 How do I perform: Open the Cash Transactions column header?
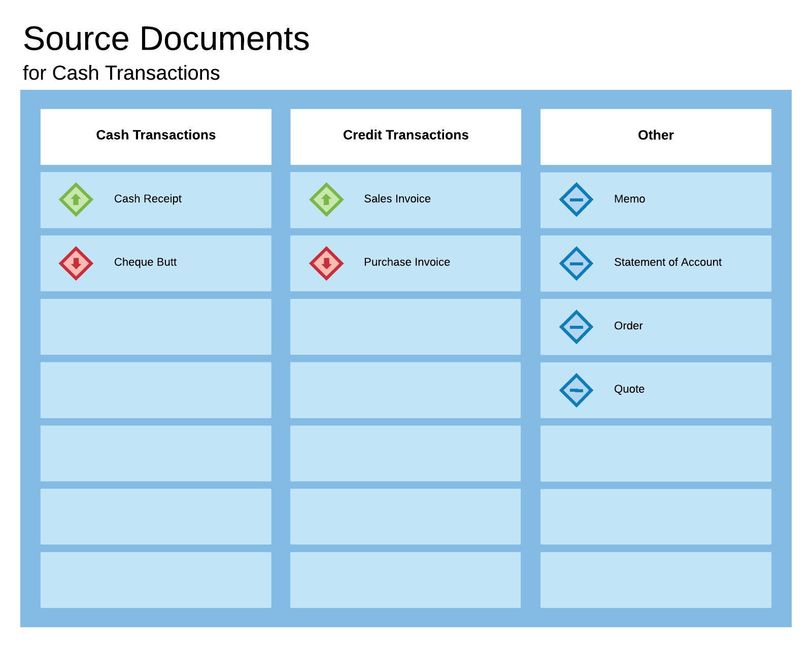click(x=156, y=135)
